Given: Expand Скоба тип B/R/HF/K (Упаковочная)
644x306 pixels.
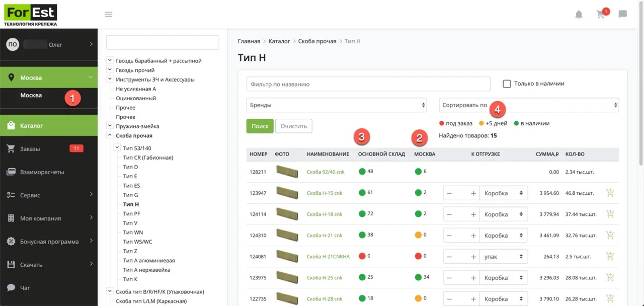Looking at the screenshot, I should click(110, 291).
